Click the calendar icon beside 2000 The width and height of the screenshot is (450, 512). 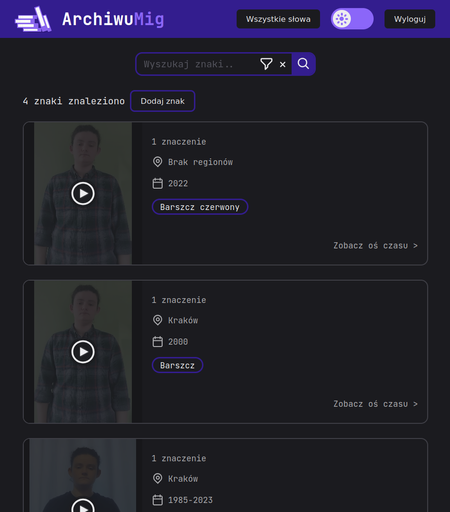157,342
